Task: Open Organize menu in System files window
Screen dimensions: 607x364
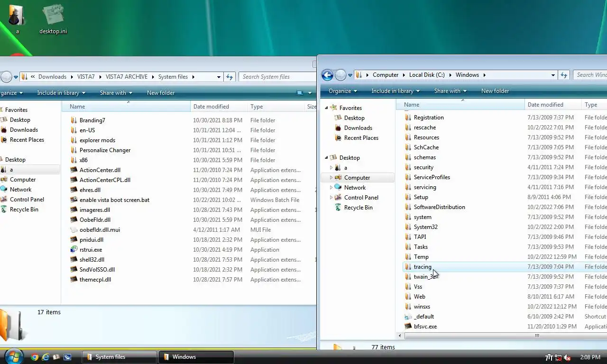Action: 11,93
